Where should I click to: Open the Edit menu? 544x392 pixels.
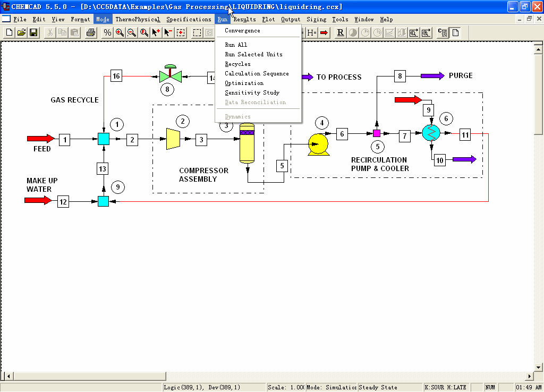(x=39, y=20)
